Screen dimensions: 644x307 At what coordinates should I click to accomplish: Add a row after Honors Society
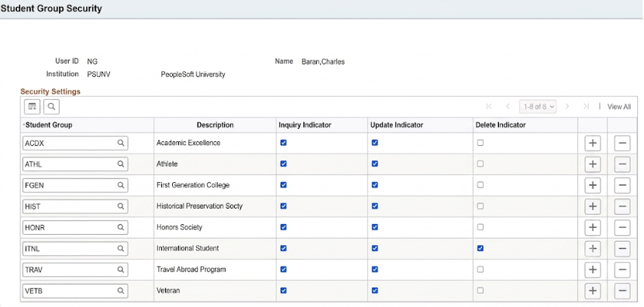[592, 227]
